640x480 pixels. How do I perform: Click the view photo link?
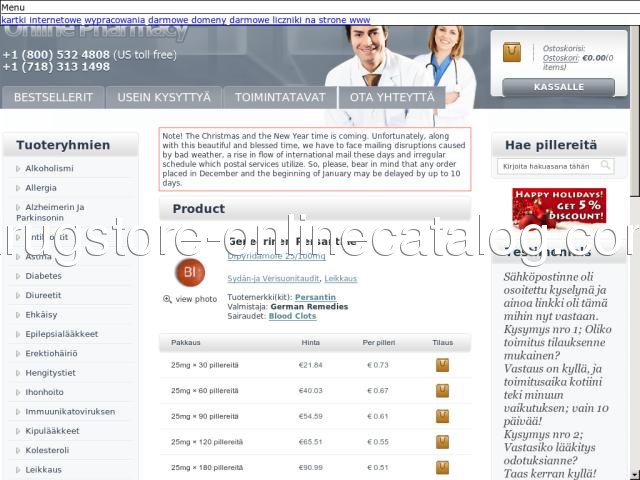(196, 299)
